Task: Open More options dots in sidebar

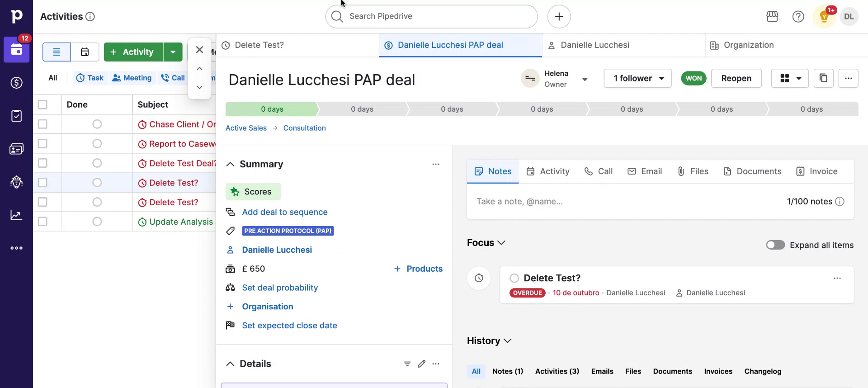Action: [x=16, y=248]
